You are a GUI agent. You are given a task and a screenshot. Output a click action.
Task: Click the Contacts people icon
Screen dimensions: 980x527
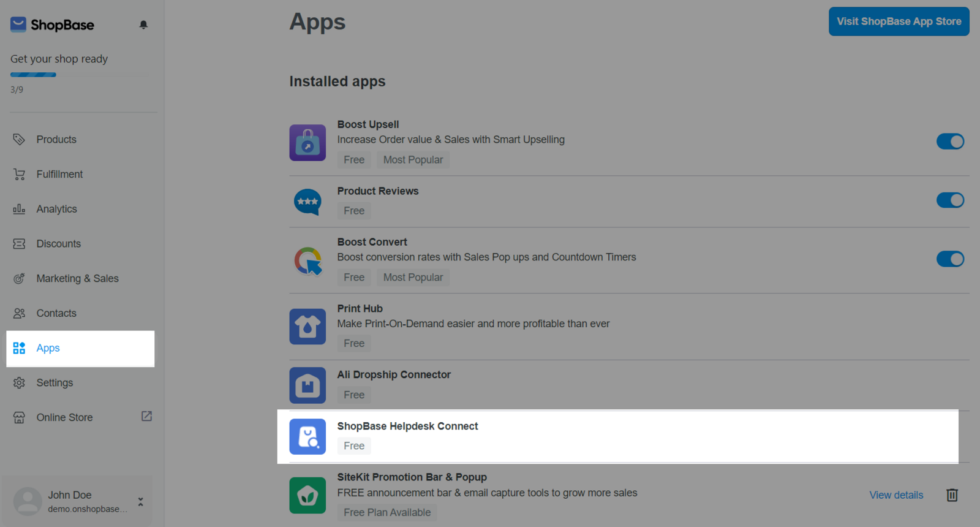click(x=19, y=313)
